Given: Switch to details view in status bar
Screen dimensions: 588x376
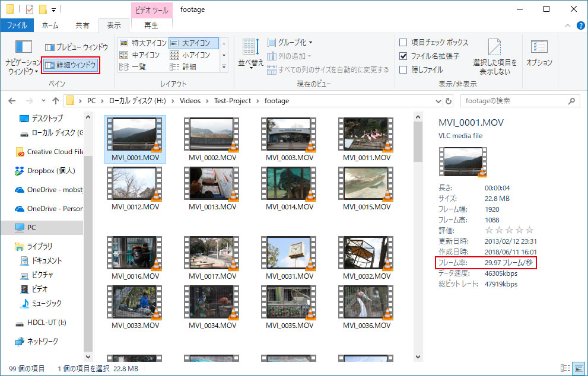Looking at the screenshot, I should 565,368.
